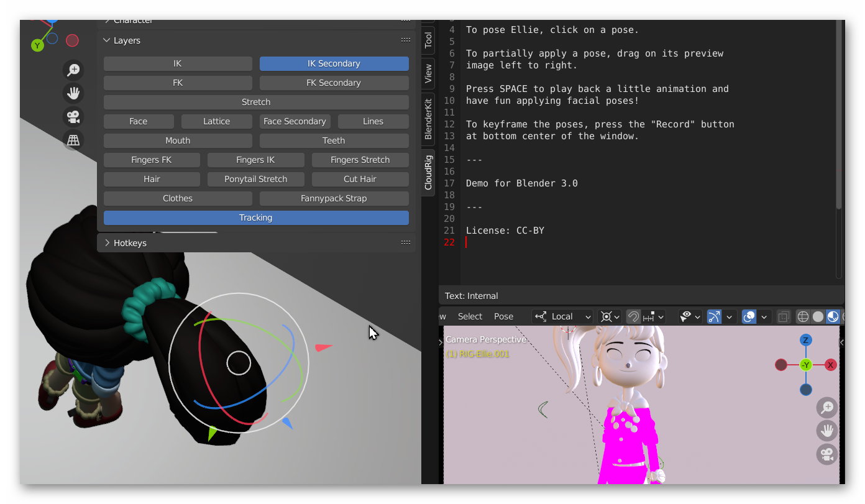Click on text line 'License: CC-BY'

(505, 231)
